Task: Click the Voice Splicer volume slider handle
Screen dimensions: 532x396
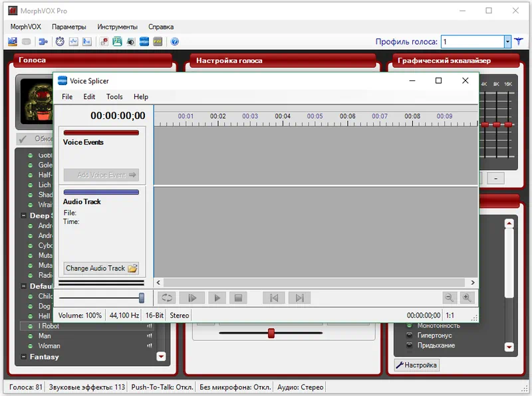Action: [x=142, y=298]
